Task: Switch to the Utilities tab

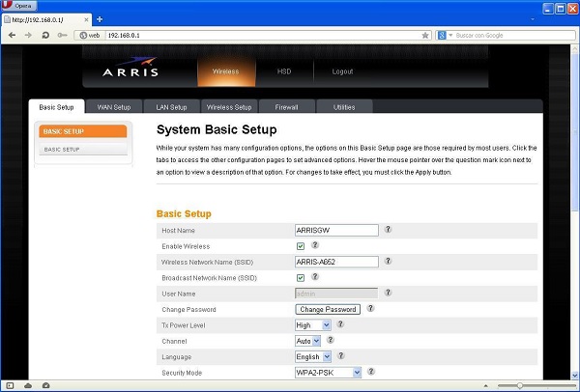Action: (344, 107)
